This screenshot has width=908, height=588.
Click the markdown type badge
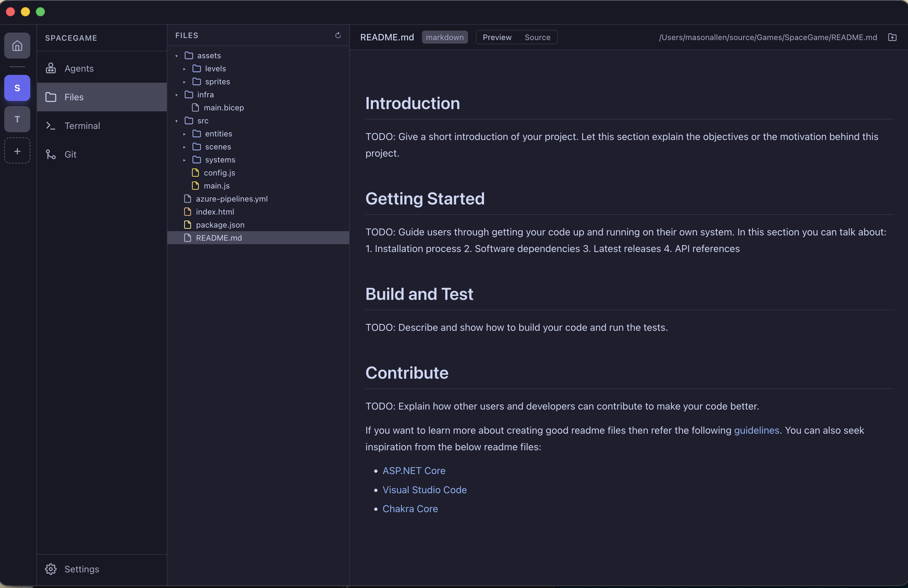click(445, 37)
